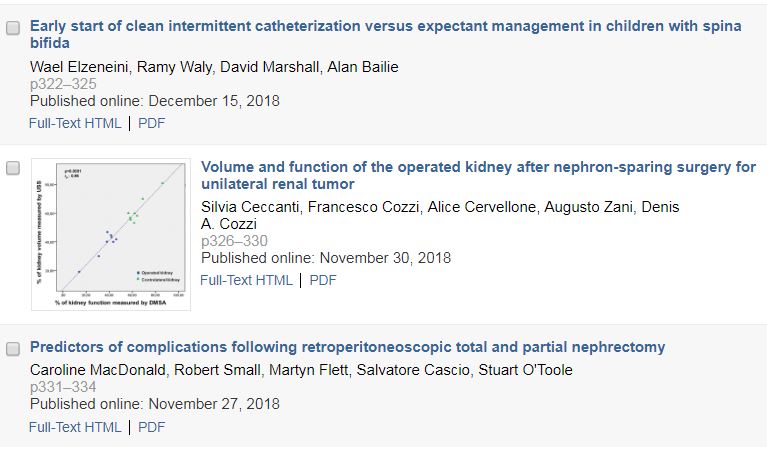Click author name Caroline MacDonald
The width and height of the screenshot is (767, 463).
[97, 370]
